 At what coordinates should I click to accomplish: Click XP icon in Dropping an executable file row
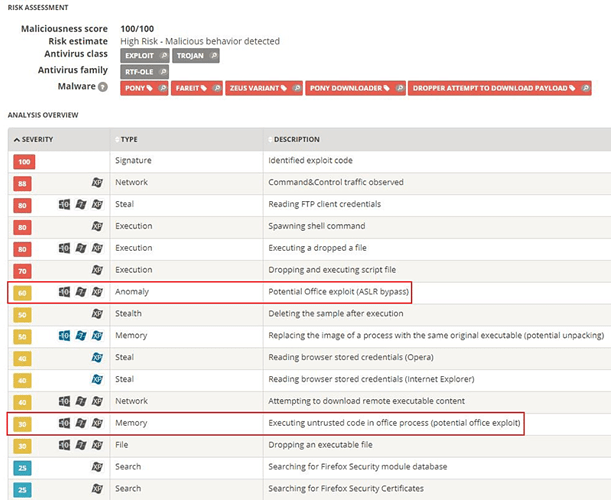point(97,445)
